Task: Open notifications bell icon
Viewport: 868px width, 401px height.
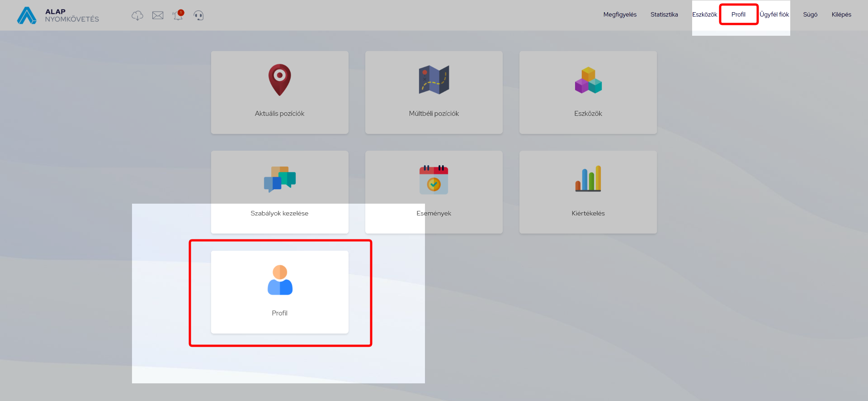Action: coord(177,16)
